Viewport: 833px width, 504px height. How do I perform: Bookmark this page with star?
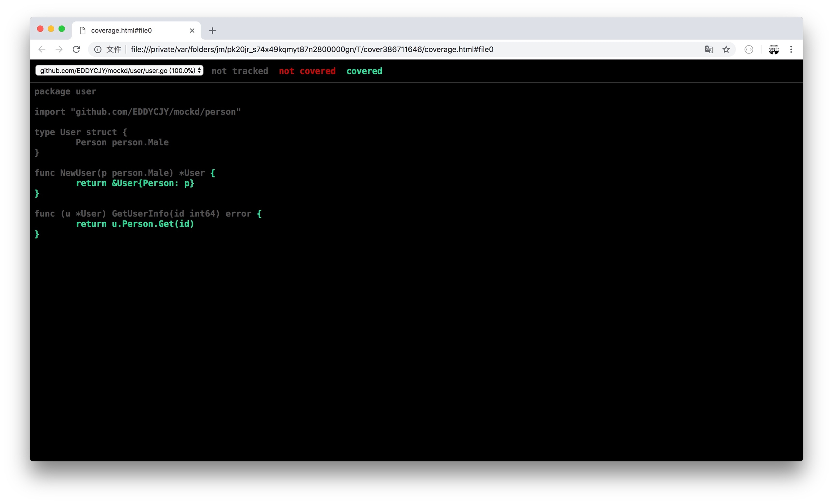(x=726, y=49)
